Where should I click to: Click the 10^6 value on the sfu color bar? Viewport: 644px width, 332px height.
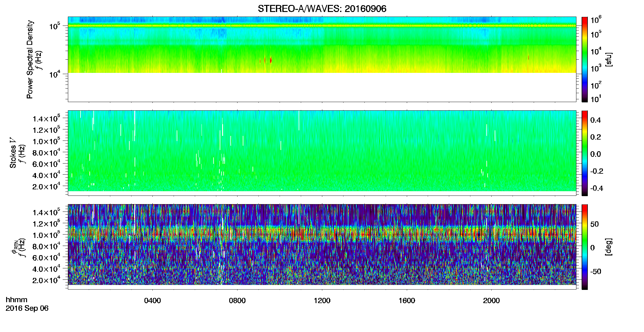596,20
